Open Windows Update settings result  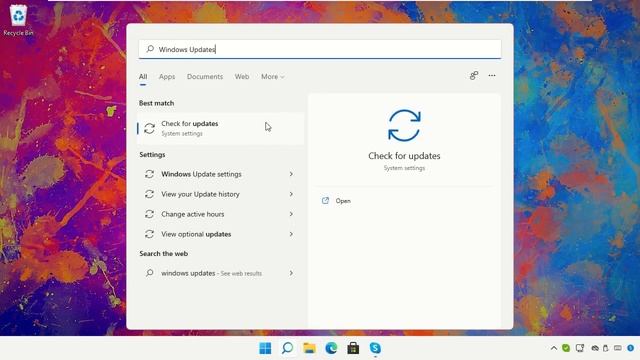[220, 174]
